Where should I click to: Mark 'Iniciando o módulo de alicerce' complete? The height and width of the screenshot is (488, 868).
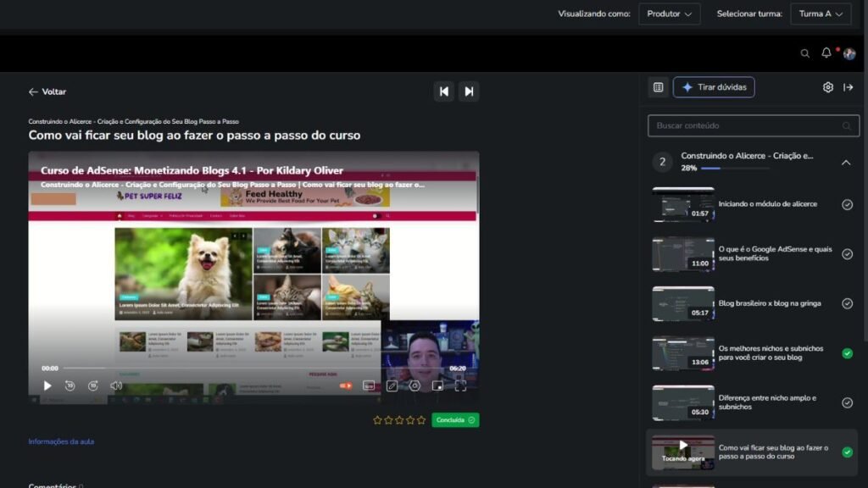point(847,204)
